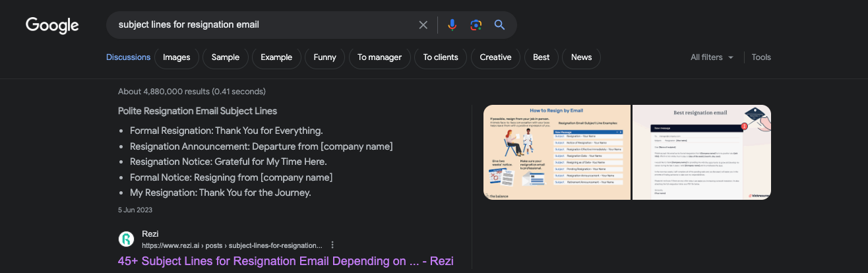
Task: Open How to Resign by Email thumbnail
Action: coord(557,152)
